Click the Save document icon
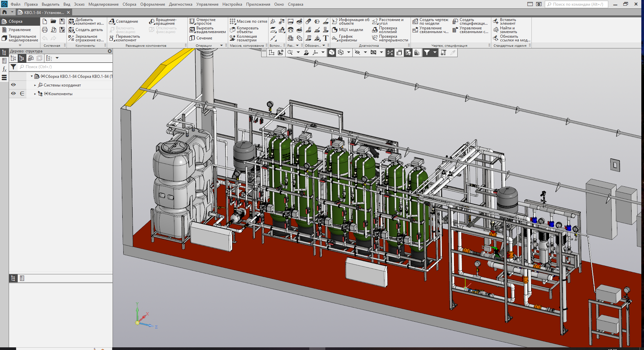The width and height of the screenshot is (644, 350). click(x=62, y=21)
